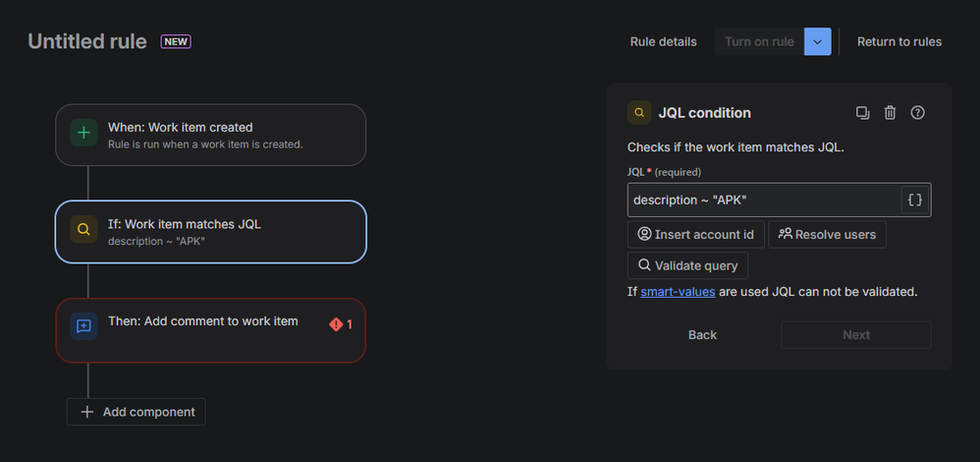
Task: Click the NEW badge
Action: click(x=176, y=42)
